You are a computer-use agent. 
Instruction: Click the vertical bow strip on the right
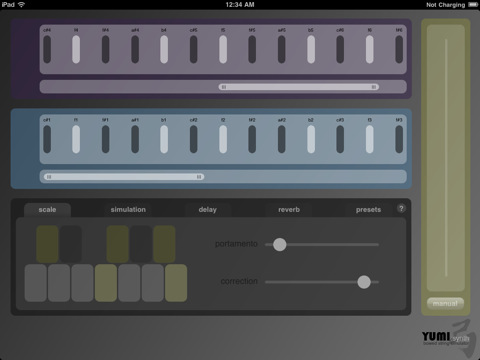click(446, 158)
